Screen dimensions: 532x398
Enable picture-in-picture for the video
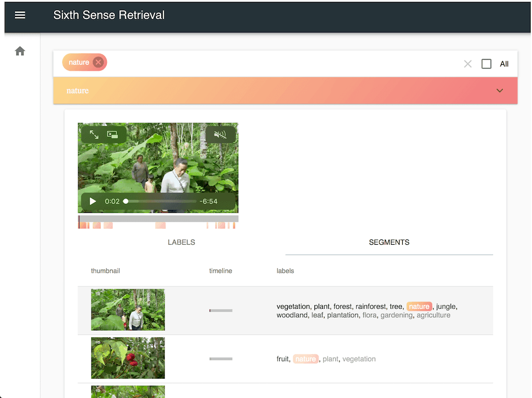coord(112,135)
